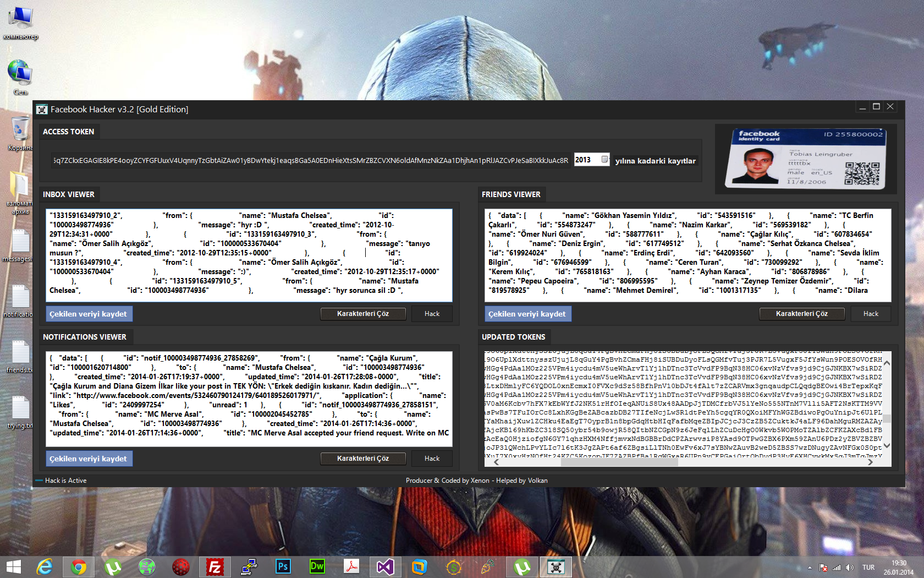
Task: Click the 'Hack is Active' status text
Action: click(x=65, y=481)
